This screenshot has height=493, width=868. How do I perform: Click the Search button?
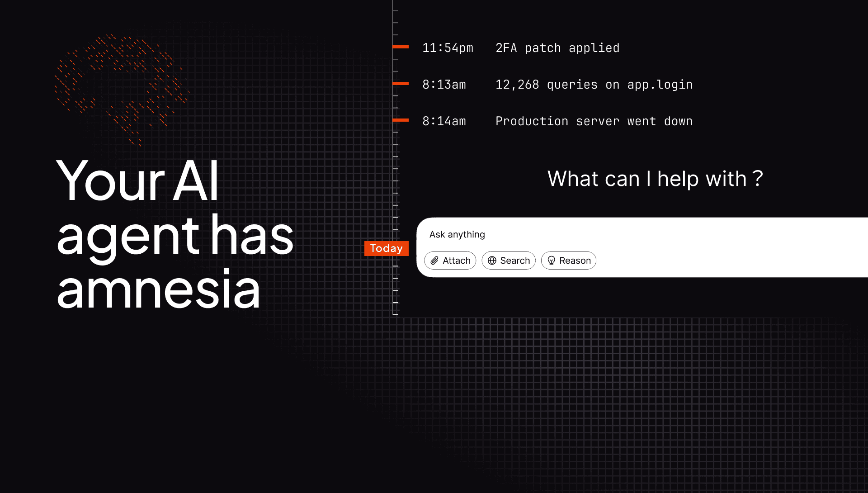pyautogui.click(x=509, y=261)
